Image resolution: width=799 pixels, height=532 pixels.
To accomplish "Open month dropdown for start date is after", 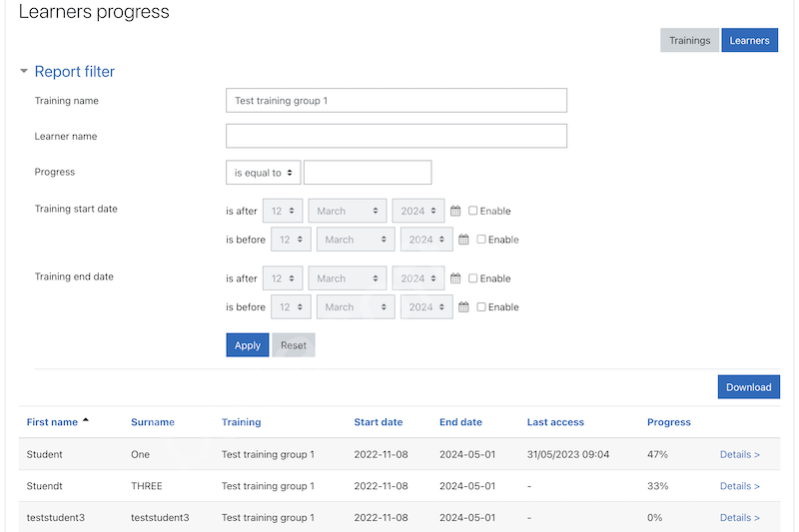I will click(347, 211).
